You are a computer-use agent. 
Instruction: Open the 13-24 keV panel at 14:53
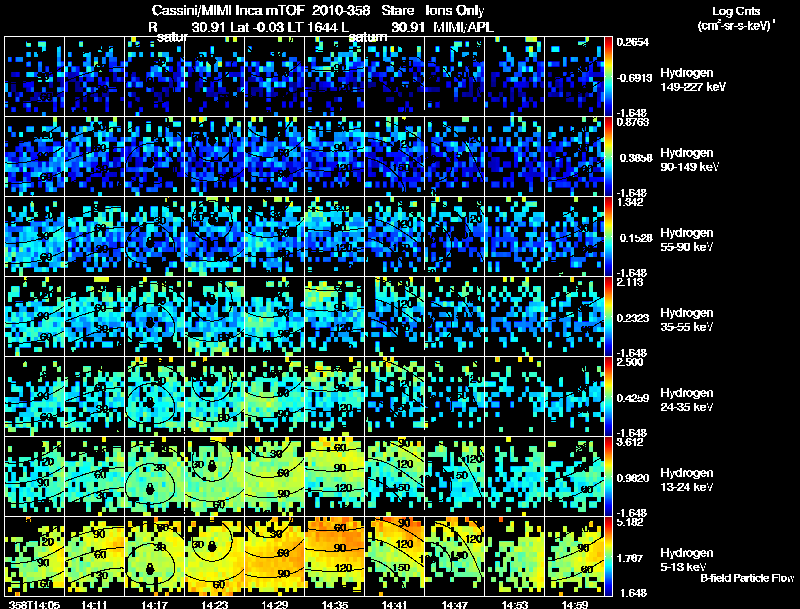pyautogui.click(x=515, y=476)
